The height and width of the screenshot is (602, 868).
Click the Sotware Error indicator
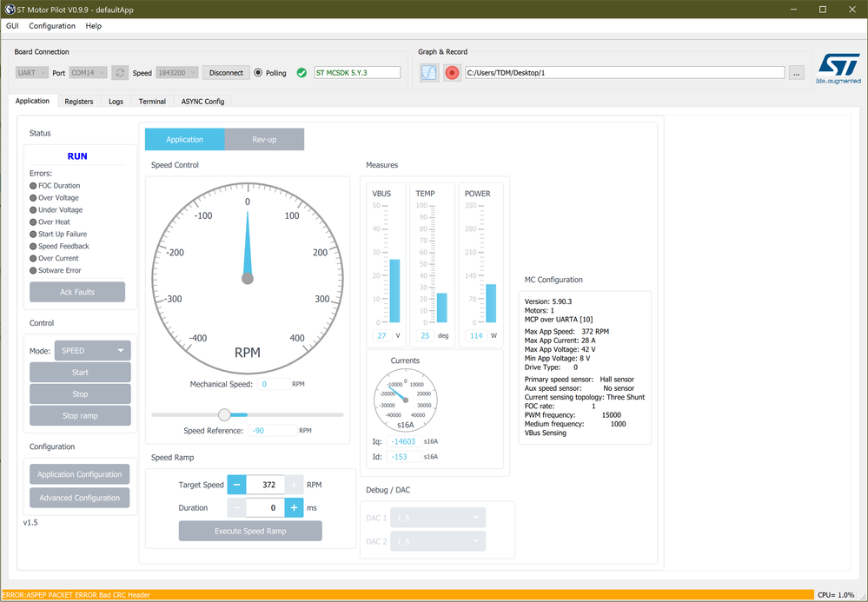33,270
